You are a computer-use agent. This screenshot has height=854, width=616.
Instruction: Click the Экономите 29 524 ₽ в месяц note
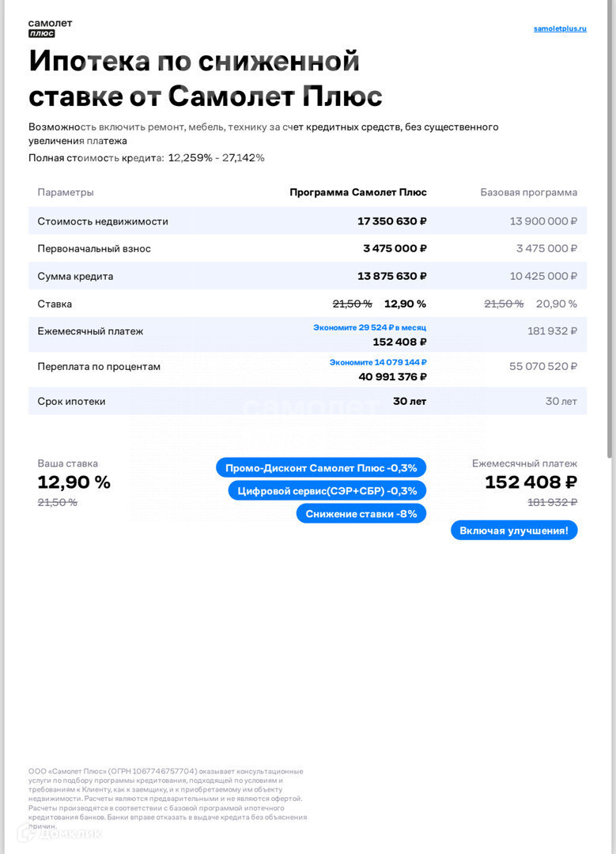pos(369,327)
